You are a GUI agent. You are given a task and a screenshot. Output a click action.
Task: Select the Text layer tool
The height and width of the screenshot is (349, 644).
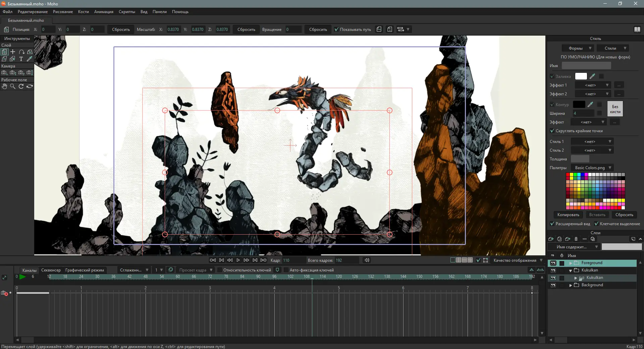[21, 59]
